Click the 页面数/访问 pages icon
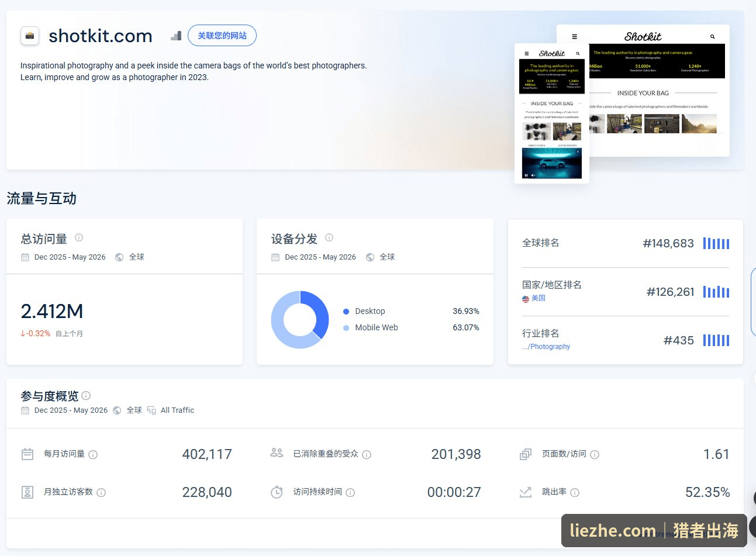Screen dimensions: 756x556 pos(526,454)
